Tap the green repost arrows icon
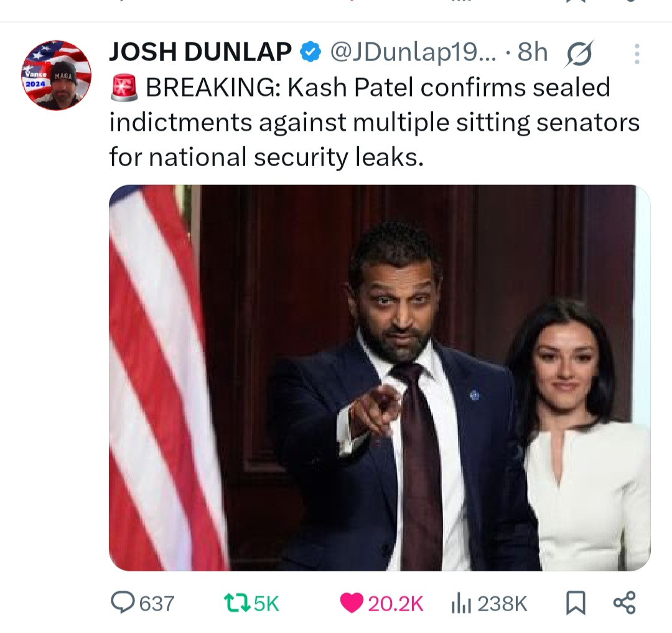Viewport: 672px width, 633px height. tap(236, 603)
